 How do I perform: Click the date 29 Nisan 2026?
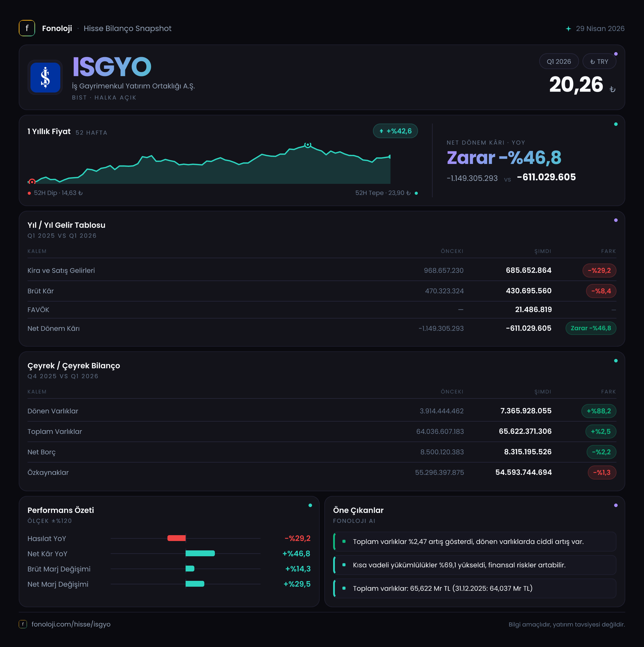tap(600, 29)
